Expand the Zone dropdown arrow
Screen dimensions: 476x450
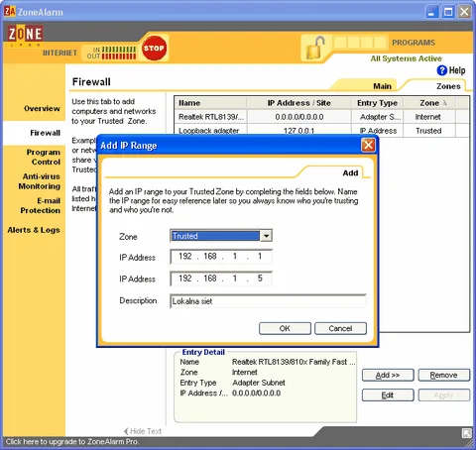pos(266,236)
